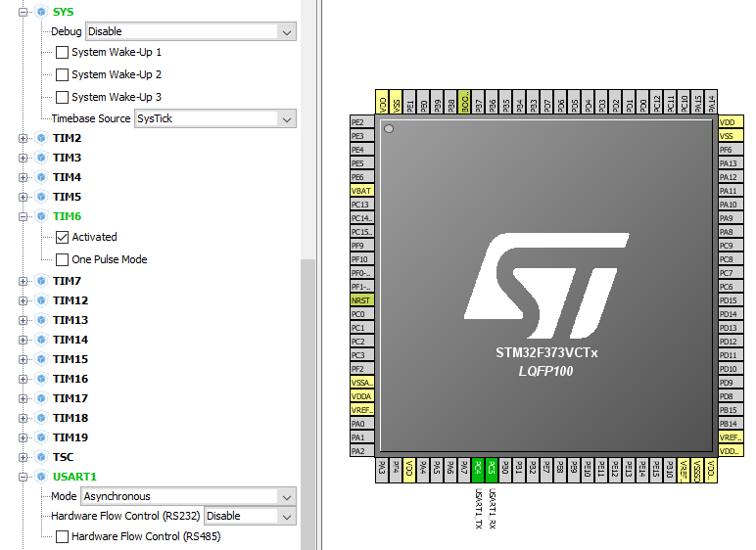The width and height of the screenshot is (756, 550).
Task: Check Hardware Flow Control (RS485) box
Action: click(62, 536)
